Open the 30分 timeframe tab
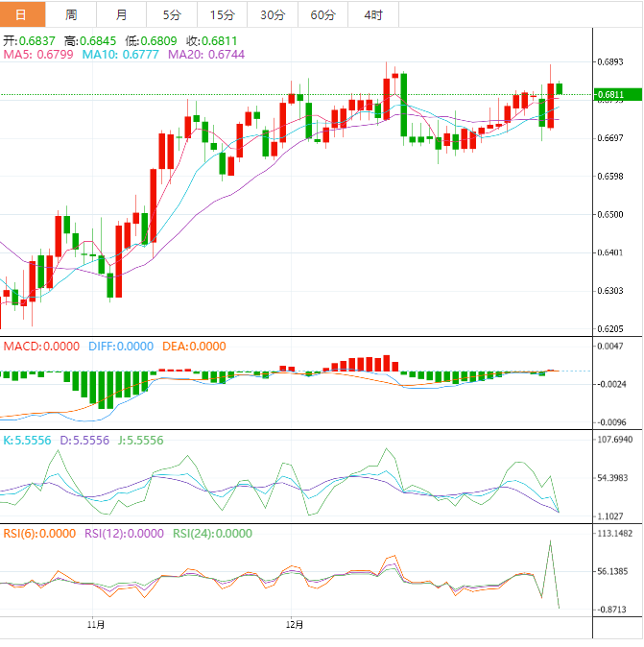The image size is (644, 647). click(x=273, y=14)
